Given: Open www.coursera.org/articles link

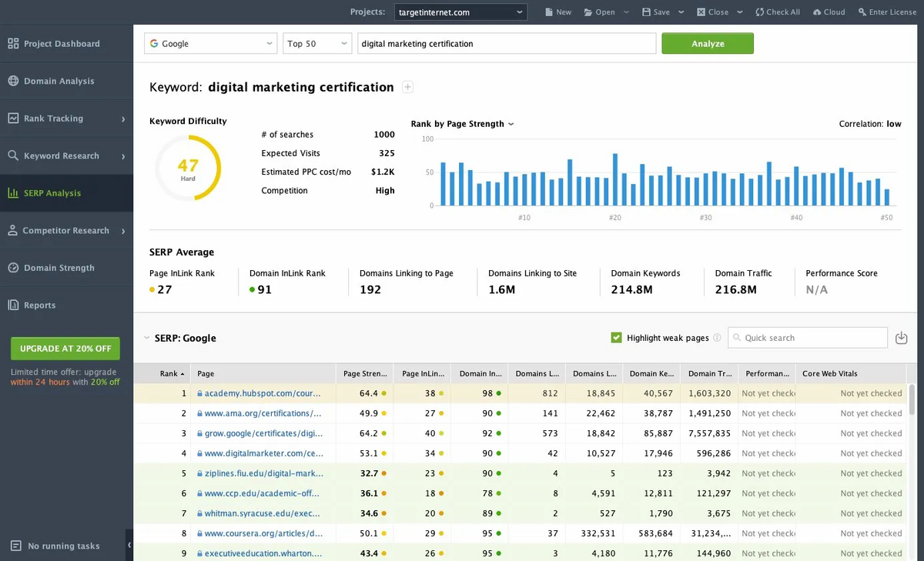Looking at the screenshot, I should pyautogui.click(x=263, y=533).
